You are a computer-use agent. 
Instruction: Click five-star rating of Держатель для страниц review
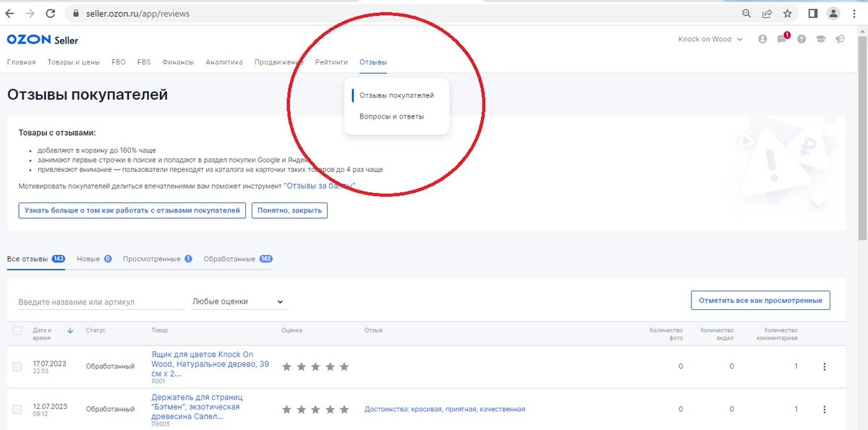pos(315,410)
